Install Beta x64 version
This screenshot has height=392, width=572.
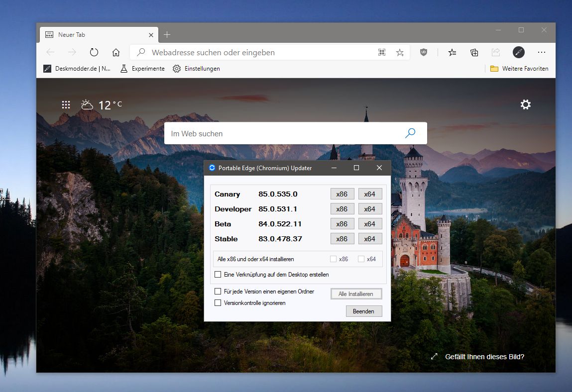(370, 224)
